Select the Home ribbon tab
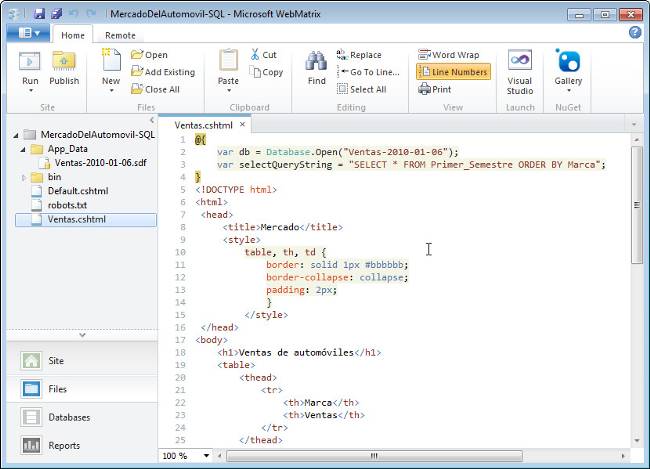Image resolution: width=650 pixels, height=469 pixels. pyautogui.click(x=73, y=35)
